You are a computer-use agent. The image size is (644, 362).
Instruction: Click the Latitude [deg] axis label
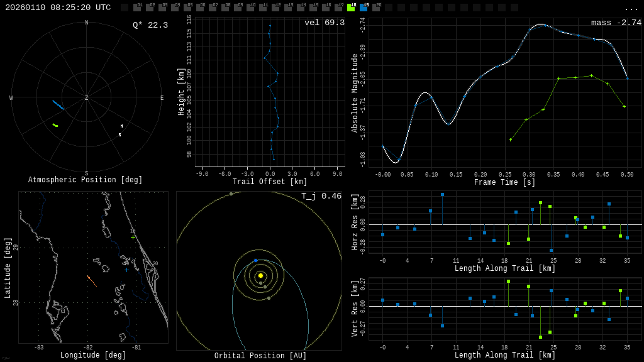pos(8,268)
